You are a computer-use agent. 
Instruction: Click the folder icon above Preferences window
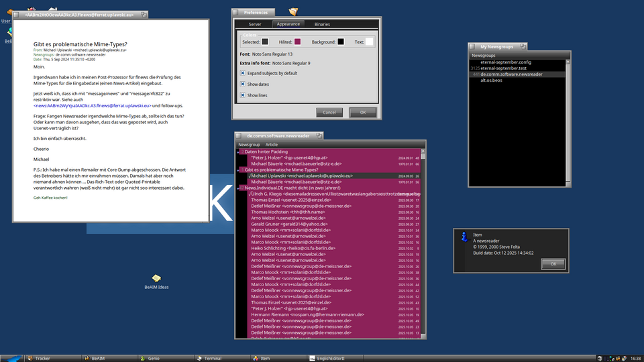[292, 11]
